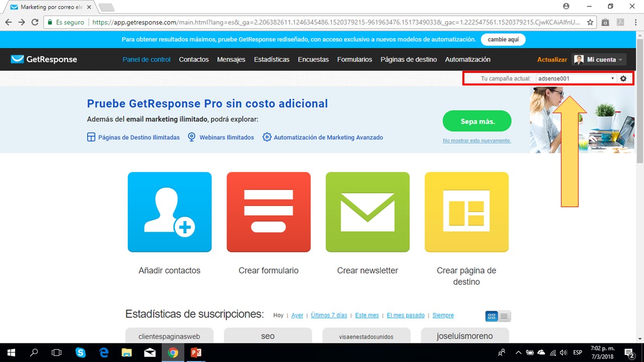The image size is (644, 362).
Task: Click the volume speaker tray icon
Action: (563, 352)
